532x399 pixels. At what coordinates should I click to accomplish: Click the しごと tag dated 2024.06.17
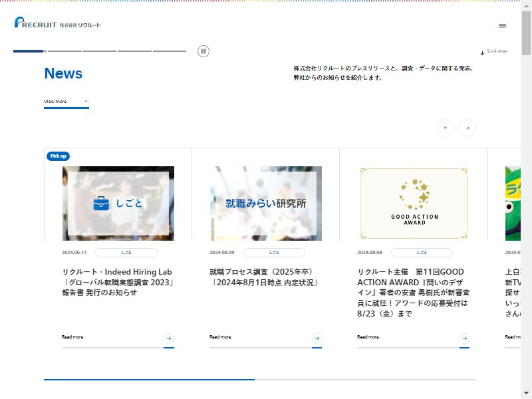[x=126, y=253]
